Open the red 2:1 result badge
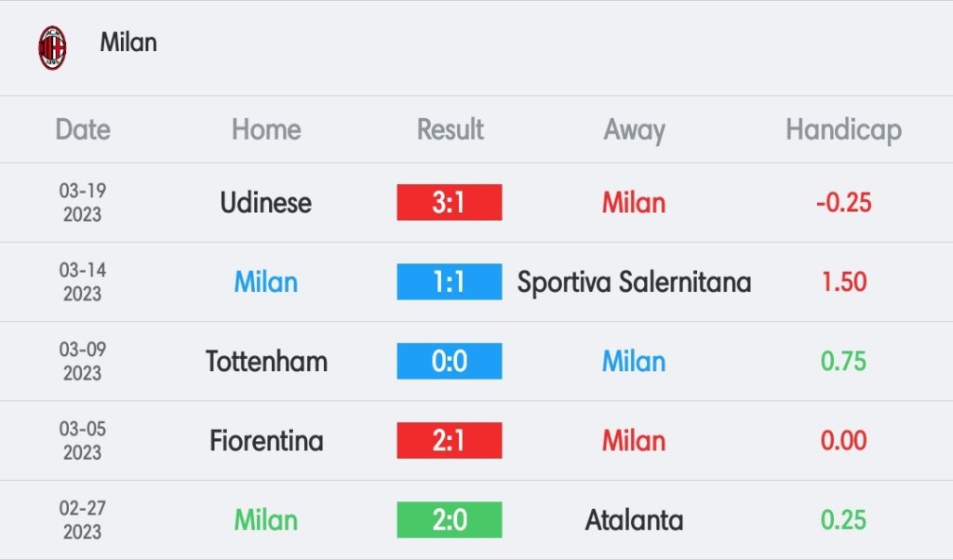953x560 pixels. pyautogui.click(x=450, y=440)
